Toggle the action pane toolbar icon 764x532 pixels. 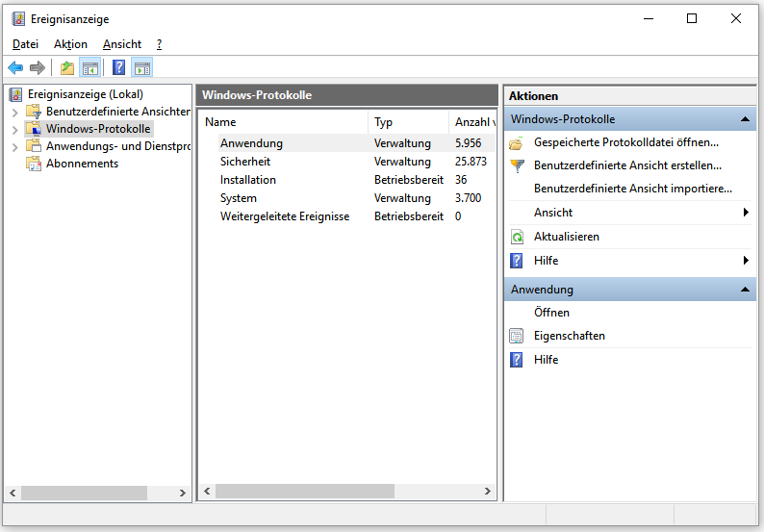pos(141,67)
